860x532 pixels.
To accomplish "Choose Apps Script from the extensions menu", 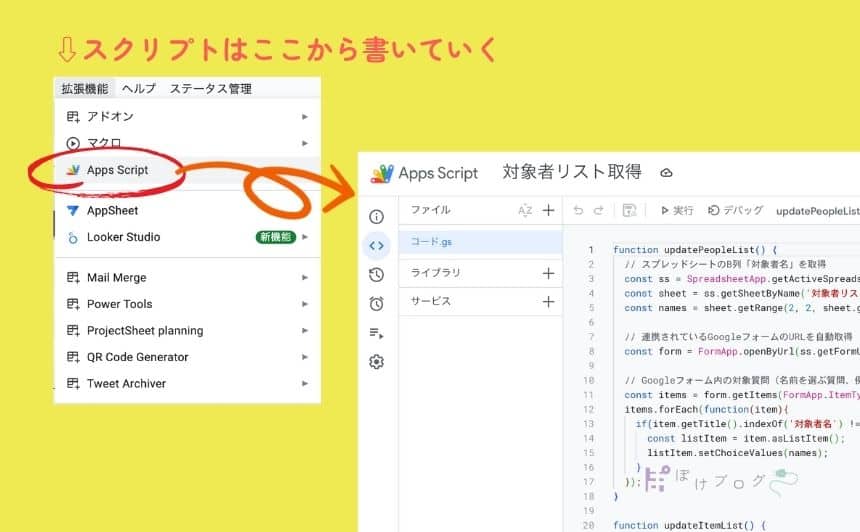I will 188,170.
